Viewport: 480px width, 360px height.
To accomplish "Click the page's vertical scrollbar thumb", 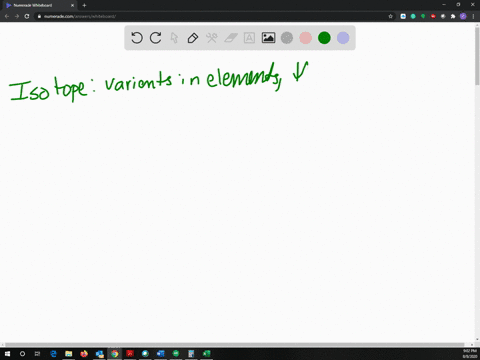I will point(477,56).
